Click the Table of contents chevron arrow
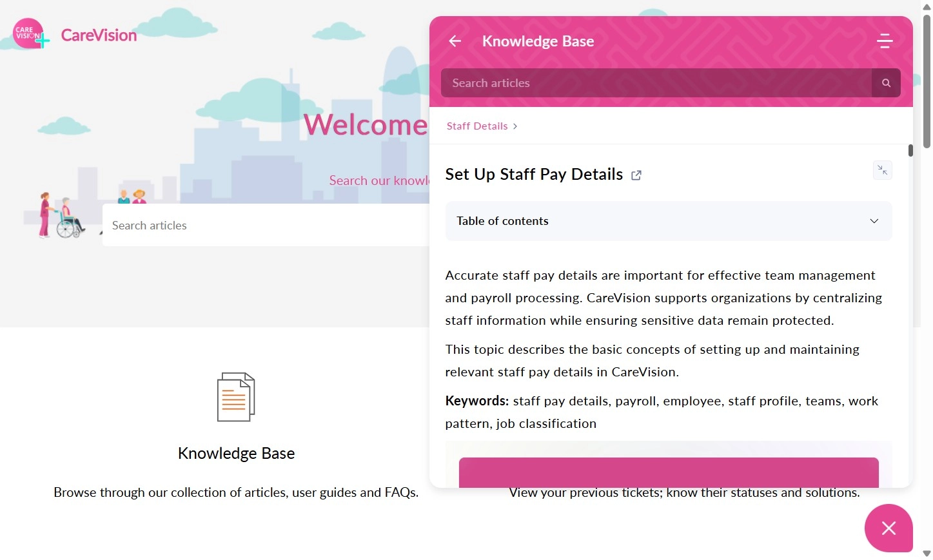Screen dimensions: 933x560 [x=874, y=221]
